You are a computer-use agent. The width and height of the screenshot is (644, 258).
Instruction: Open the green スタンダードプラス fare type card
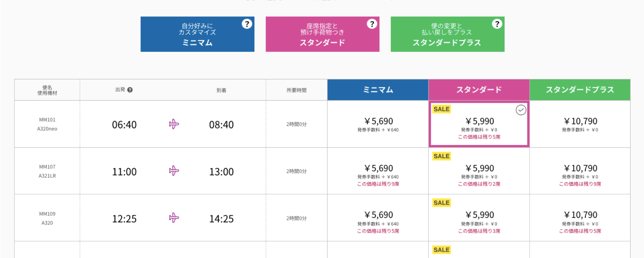pyautogui.click(x=447, y=35)
